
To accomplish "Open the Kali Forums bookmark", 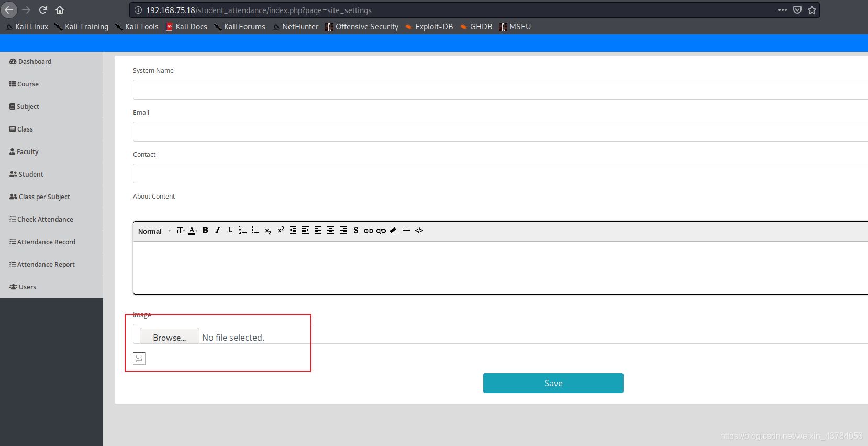I will pos(240,27).
